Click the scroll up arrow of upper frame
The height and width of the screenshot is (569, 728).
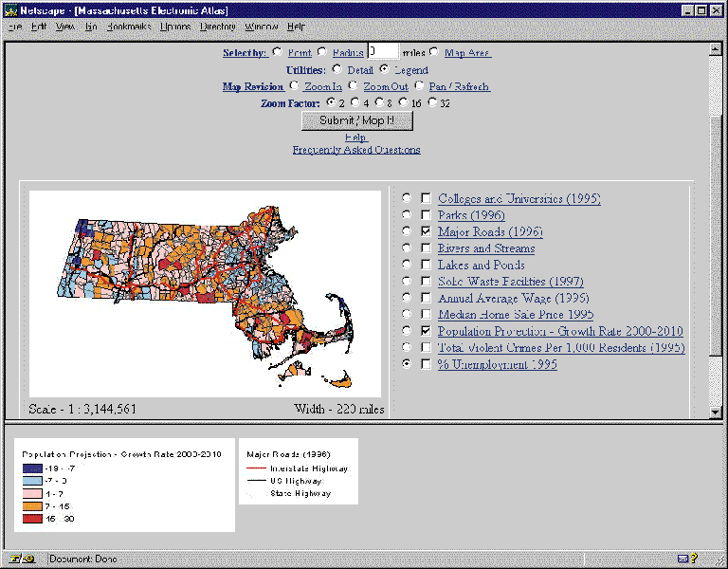coord(716,50)
